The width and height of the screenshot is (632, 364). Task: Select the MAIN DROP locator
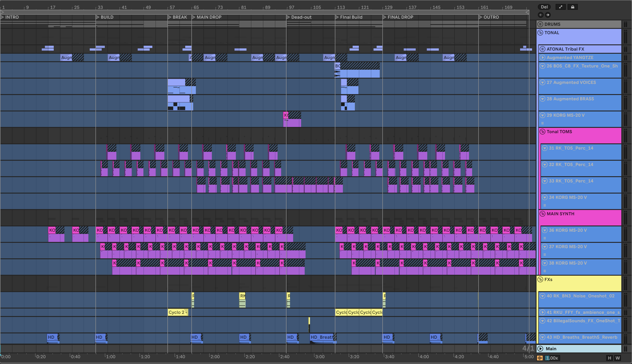[x=209, y=17]
